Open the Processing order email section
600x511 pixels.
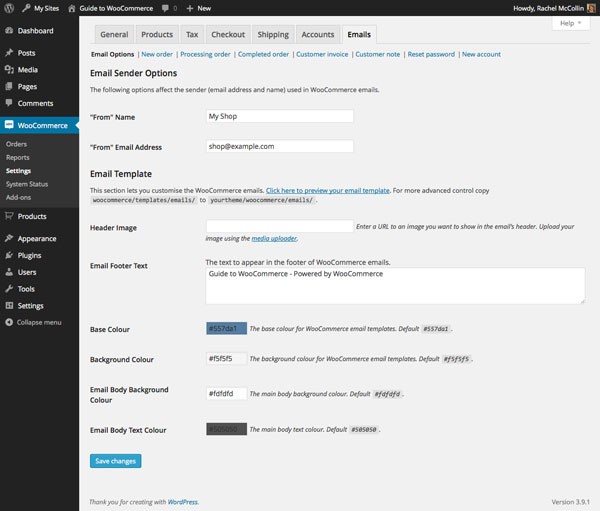coord(205,54)
